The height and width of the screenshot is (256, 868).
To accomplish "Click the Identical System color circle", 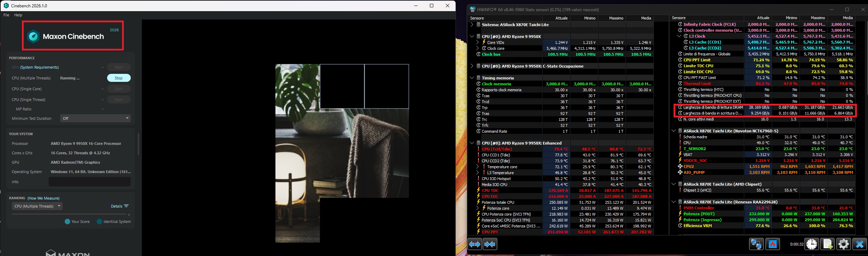I will tap(99, 222).
